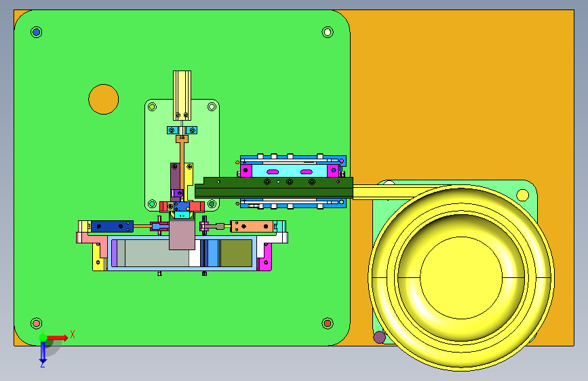The width and height of the screenshot is (588, 381).
Task: Select the light green mounting plate upper-right bolt
Action: [212, 107]
